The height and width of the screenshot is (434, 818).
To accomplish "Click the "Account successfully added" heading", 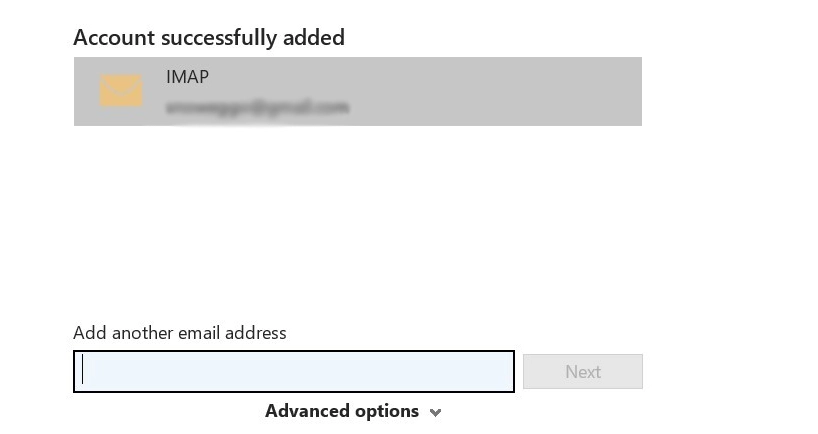I will point(208,37).
